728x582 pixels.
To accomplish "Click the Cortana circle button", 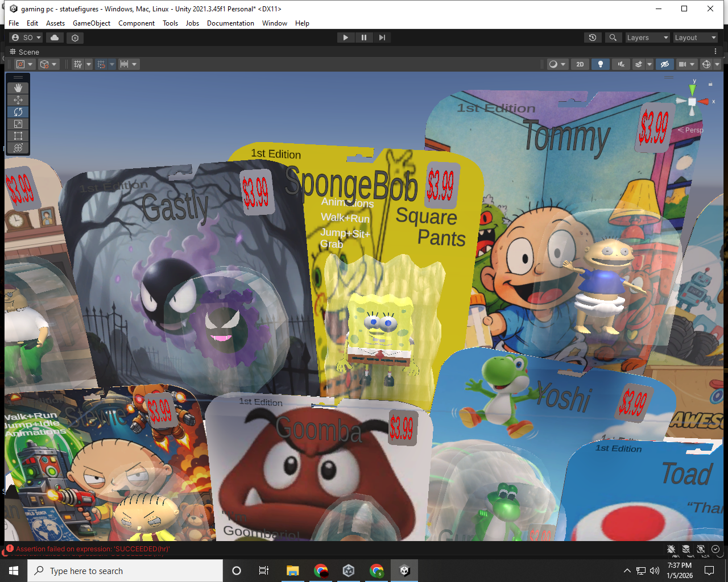I will 237,571.
